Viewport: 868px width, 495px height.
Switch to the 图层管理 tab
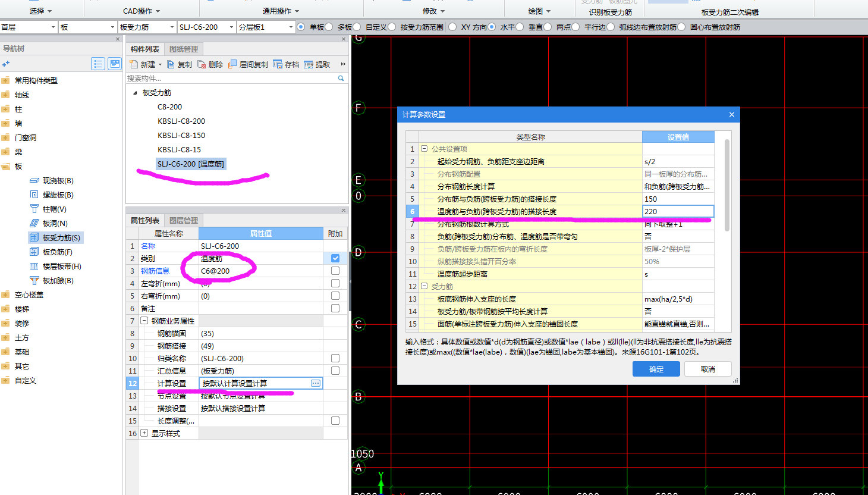pos(184,220)
